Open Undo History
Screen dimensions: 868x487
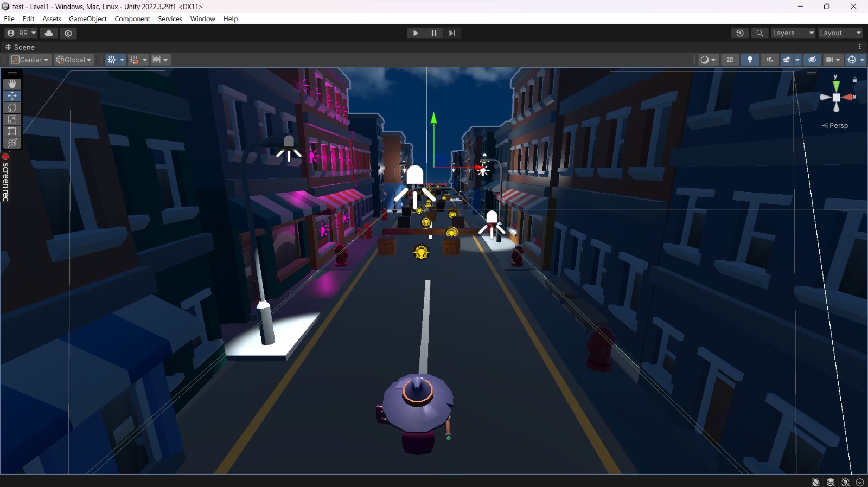pyautogui.click(x=740, y=33)
